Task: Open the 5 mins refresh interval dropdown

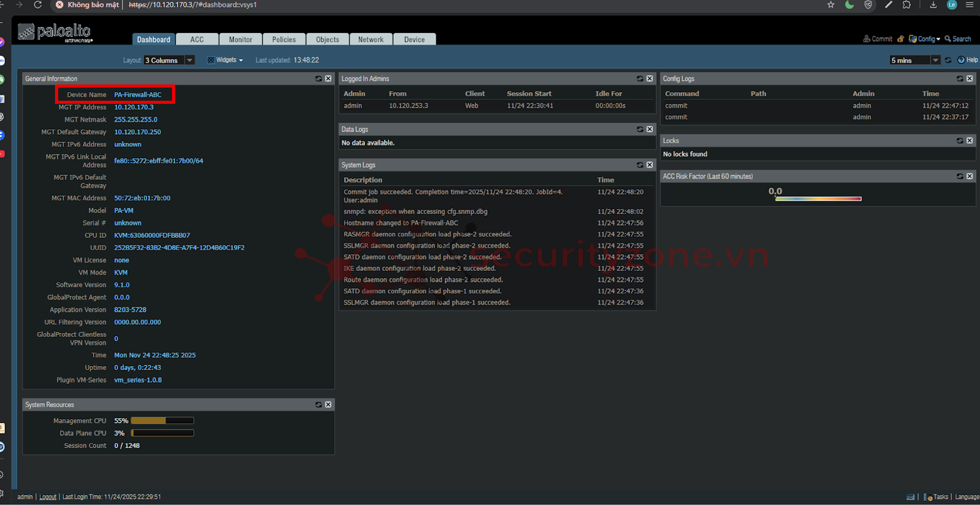Action: pos(936,60)
